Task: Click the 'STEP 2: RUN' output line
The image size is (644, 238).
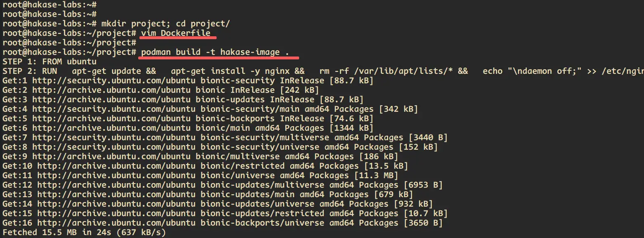Action: (x=323, y=71)
